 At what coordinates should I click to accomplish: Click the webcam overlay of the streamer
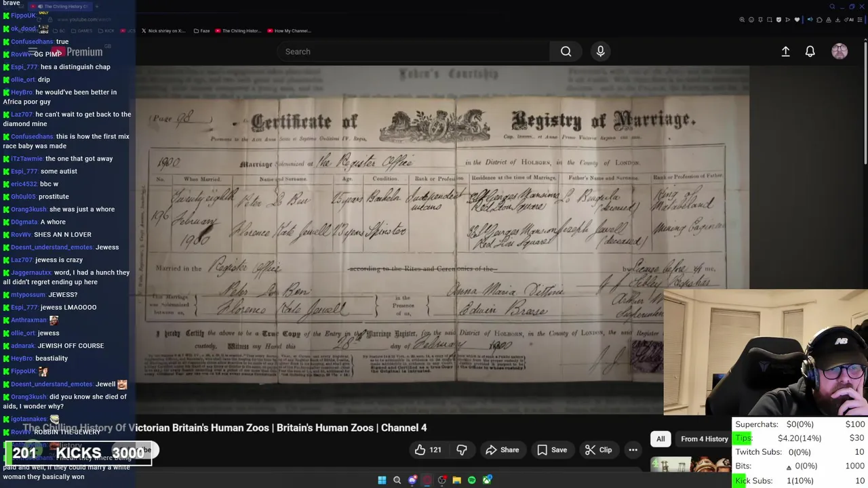point(766,352)
